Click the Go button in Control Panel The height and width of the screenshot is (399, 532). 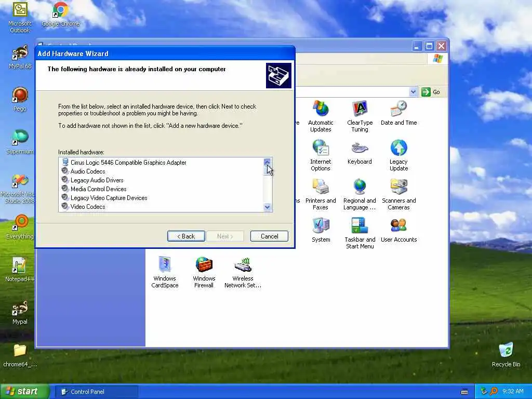click(x=431, y=92)
